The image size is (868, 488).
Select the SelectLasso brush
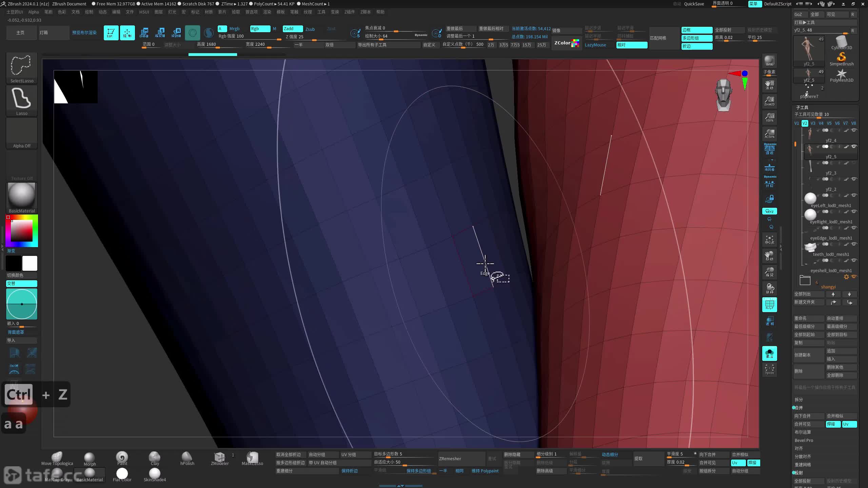22,68
